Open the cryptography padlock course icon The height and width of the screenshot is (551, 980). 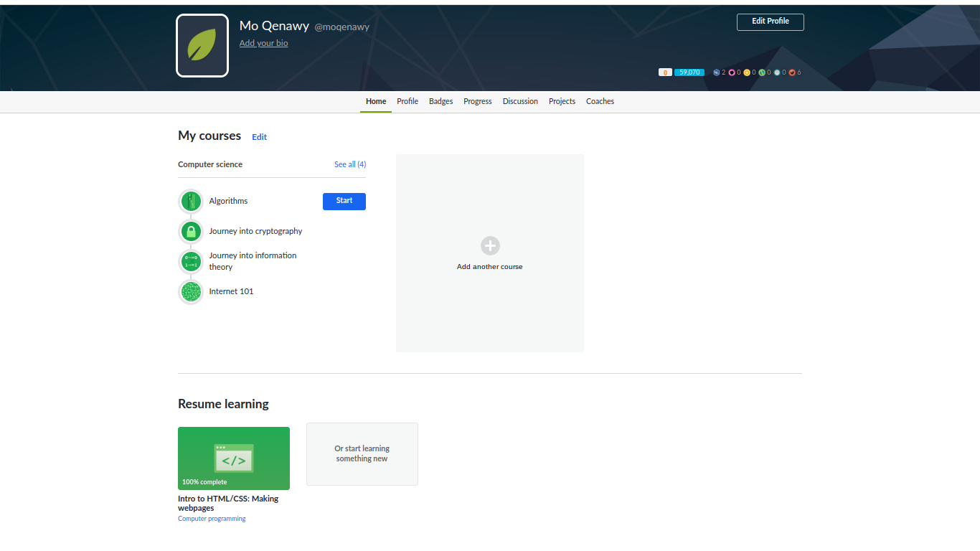[191, 232]
